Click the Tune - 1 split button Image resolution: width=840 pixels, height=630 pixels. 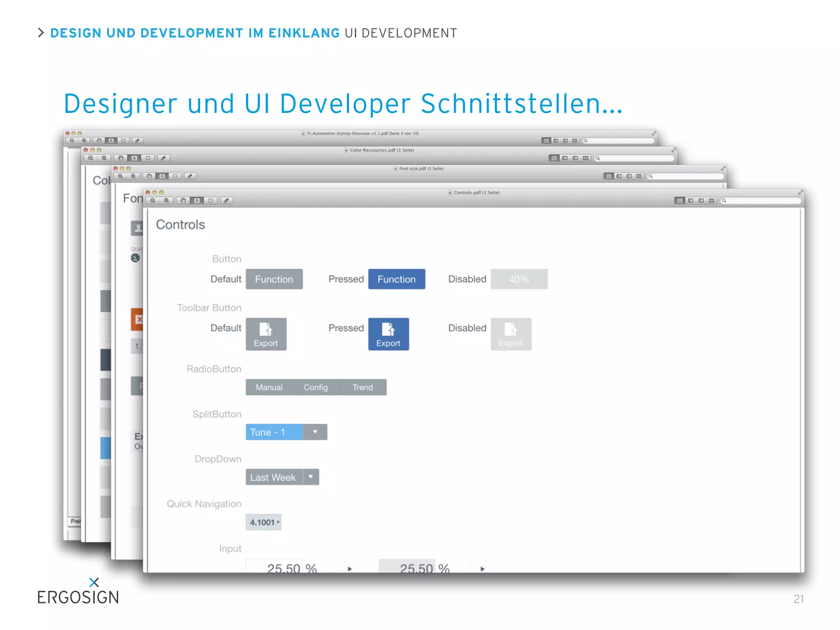pyautogui.click(x=274, y=432)
